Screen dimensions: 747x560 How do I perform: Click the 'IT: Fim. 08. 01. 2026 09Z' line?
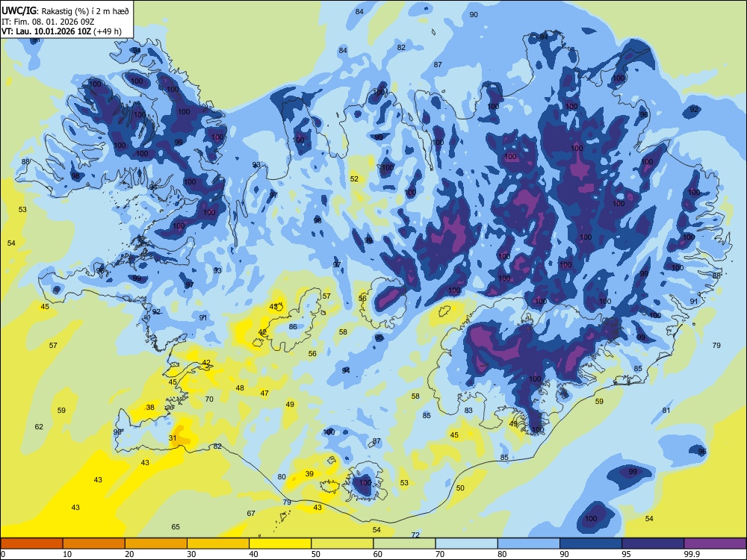(48, 22)
